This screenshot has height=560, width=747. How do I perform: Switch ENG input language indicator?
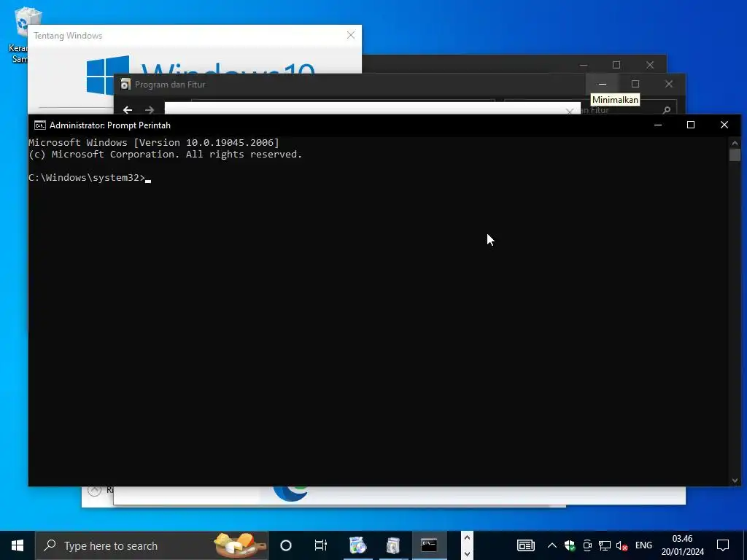(x=643, y=545)
